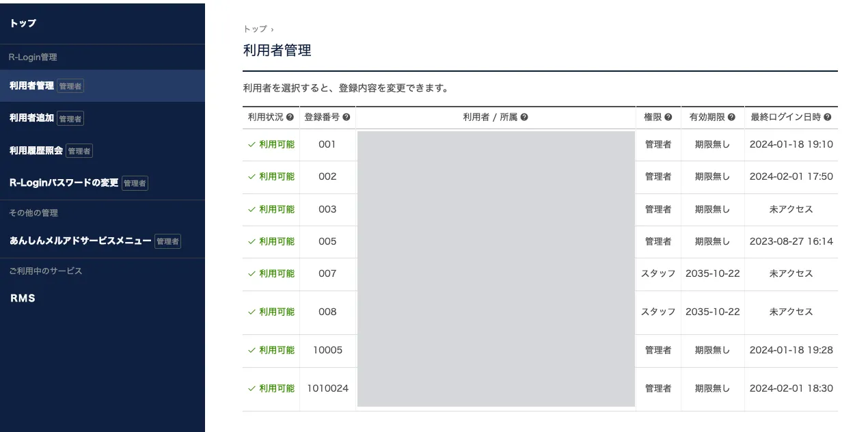Open 利用履歴照会 menu item
The image size is (868, 432).
(103, 150)
